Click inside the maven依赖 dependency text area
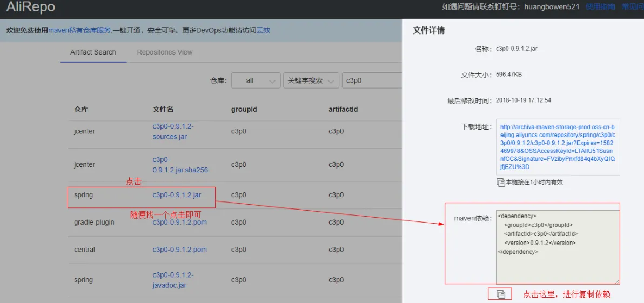Screen dimensions: 644x303 tap(558, 247)
